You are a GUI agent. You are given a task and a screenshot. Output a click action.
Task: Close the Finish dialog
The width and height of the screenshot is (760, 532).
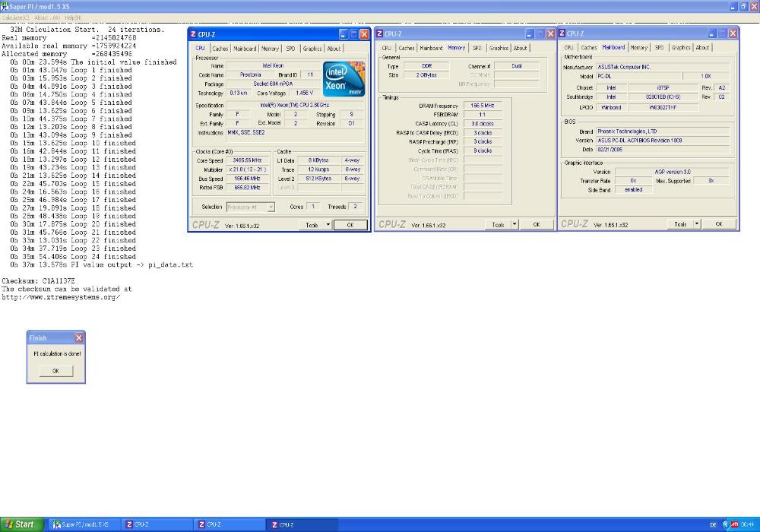point(79,337)
